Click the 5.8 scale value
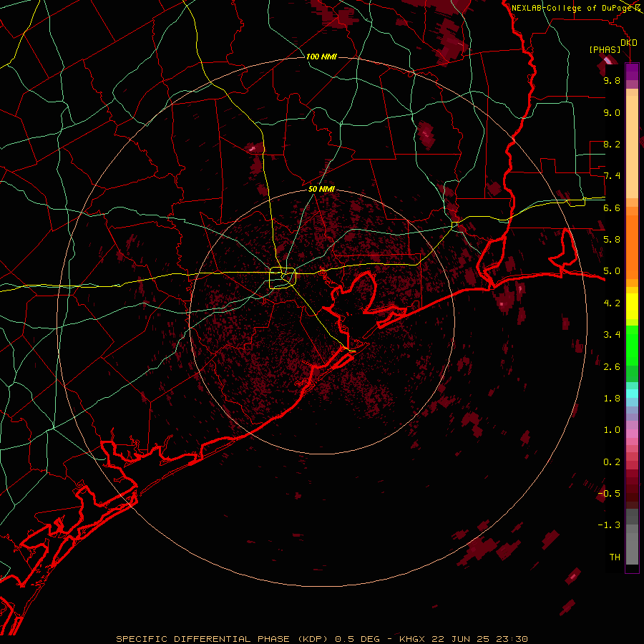The height and width of the screenshot is (644, 644). coord(612,240)
